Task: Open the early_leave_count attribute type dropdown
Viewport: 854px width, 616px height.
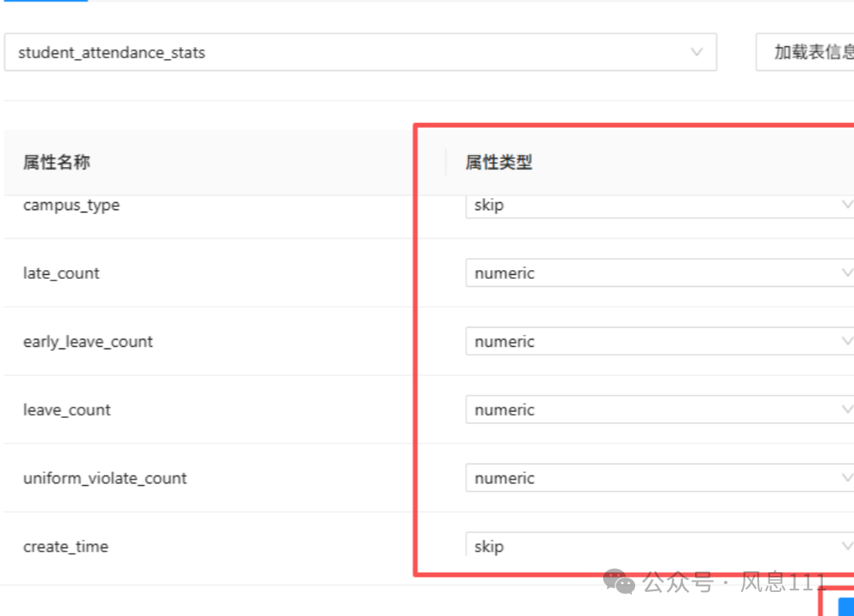Action: point(660,341)
